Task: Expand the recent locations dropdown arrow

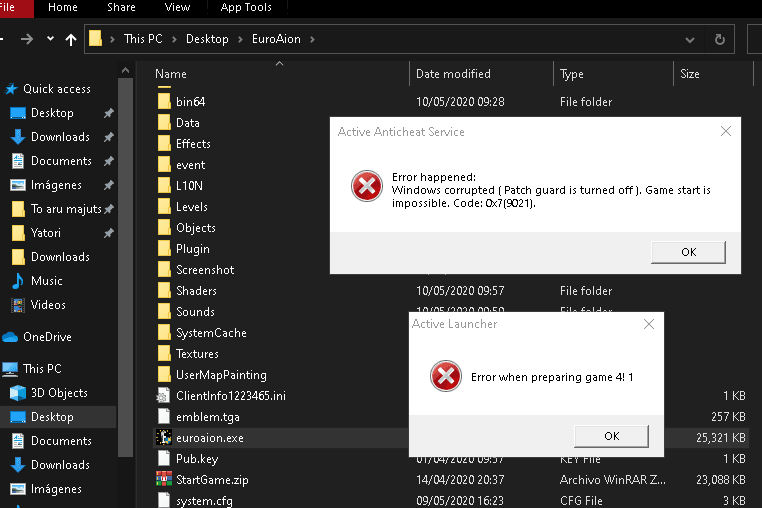Action: click(50, 40)
